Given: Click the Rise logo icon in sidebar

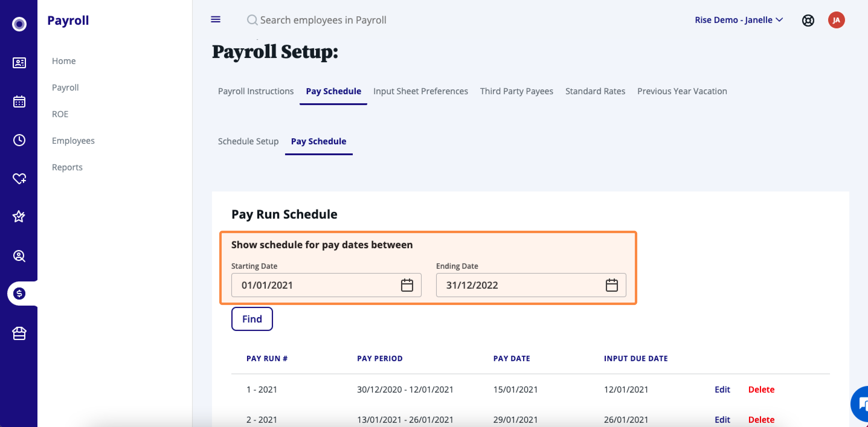Looking at the screenshot, I should tap(19, 24).
